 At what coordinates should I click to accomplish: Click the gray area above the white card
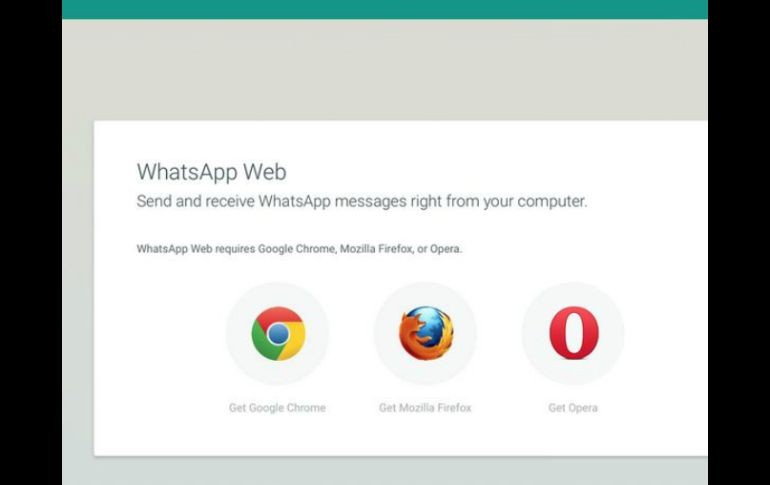pyautogui.click(x=385, y=70)
